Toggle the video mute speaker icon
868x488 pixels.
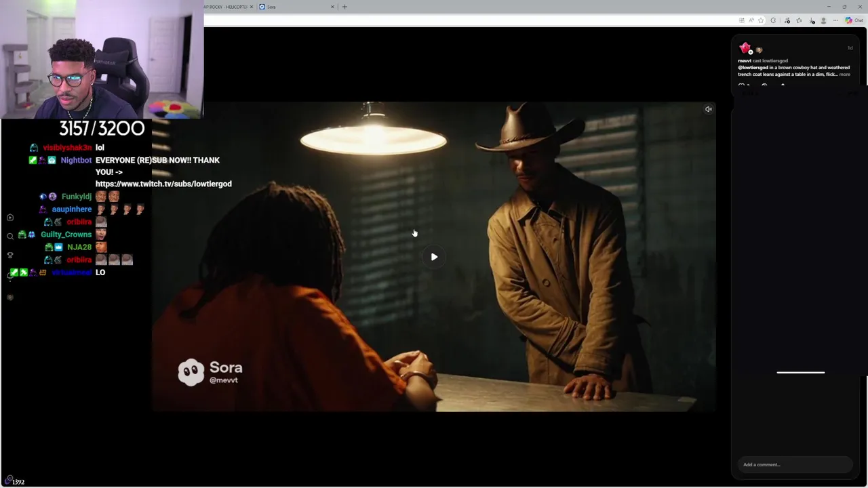[708, 109]
